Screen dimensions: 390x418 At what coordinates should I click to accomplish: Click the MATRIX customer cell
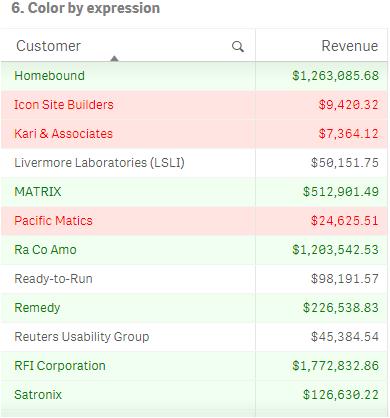click(128, 192)
